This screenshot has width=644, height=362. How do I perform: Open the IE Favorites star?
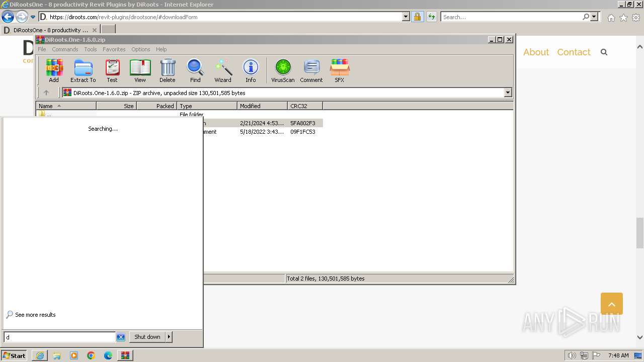(623, 18)
